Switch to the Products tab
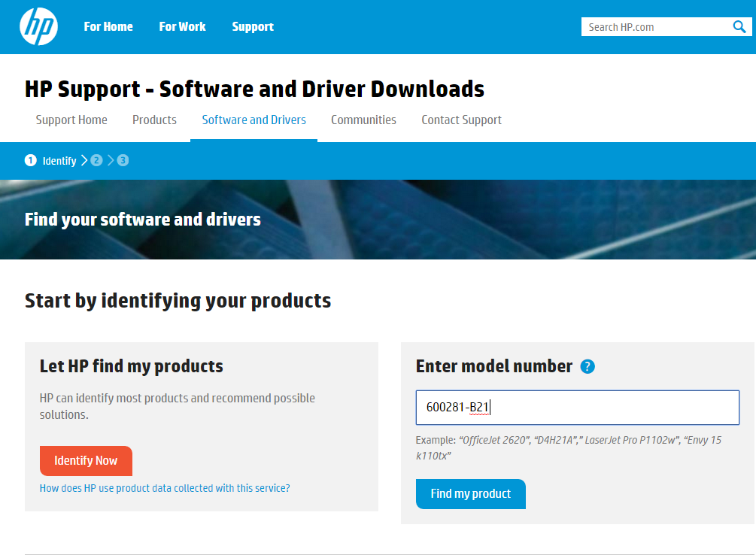The height and width of the screenshot is (555, 756). coord(154,120)
